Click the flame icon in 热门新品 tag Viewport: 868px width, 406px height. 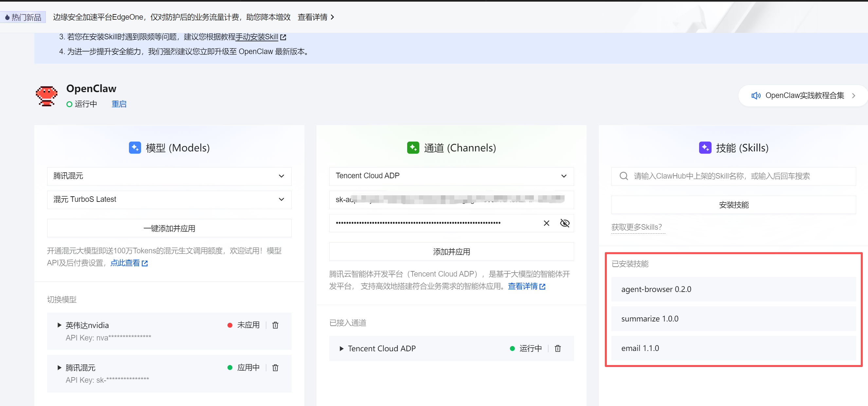tap(7, 17)
